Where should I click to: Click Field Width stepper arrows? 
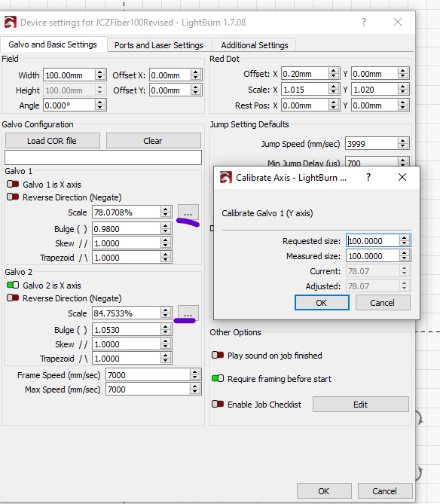(x=100, y=75)
